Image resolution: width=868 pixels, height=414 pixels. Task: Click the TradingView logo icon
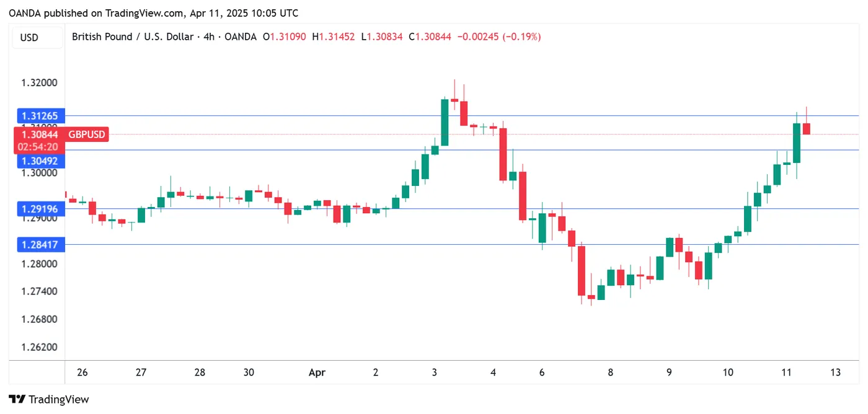(x=17, y=400)
